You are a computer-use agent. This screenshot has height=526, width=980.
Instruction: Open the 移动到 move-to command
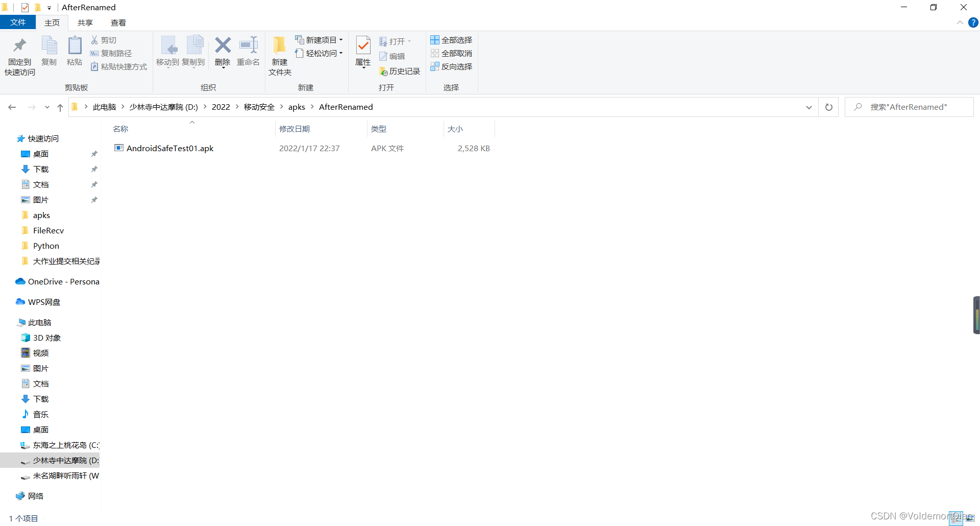tap(168, 51)
